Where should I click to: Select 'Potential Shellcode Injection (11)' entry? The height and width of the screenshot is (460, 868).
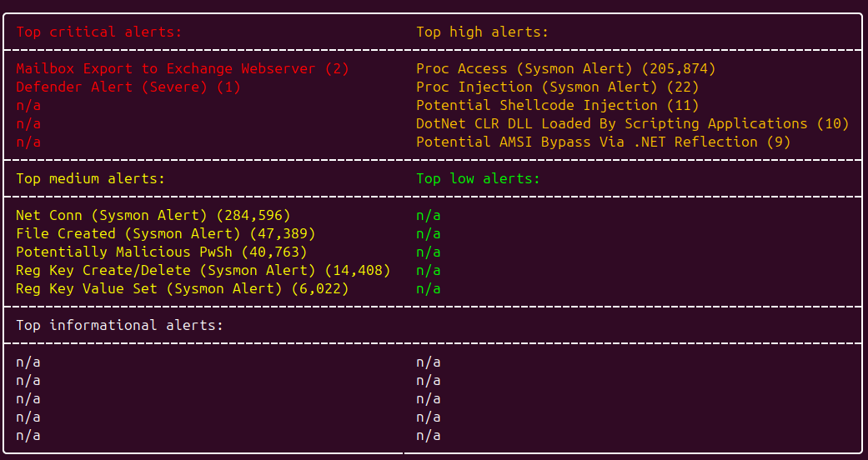[x=558, y=106]
